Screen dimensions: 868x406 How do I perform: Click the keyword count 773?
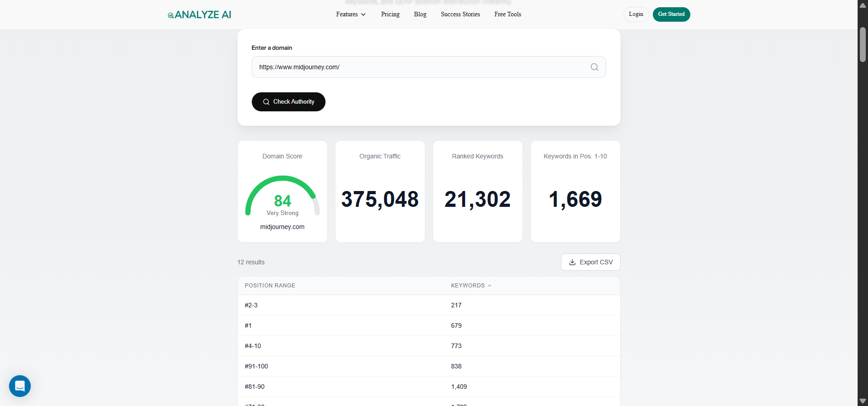point(456,346)
